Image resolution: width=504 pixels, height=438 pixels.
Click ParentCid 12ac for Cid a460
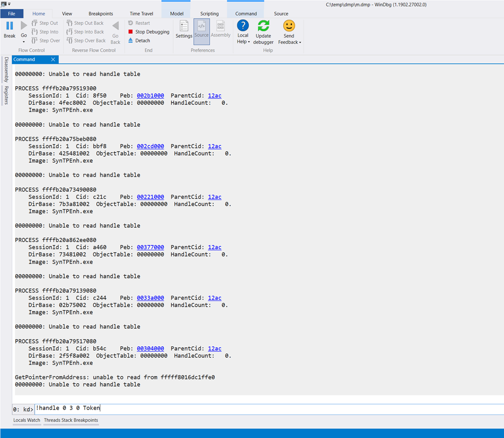click(215, 247)
